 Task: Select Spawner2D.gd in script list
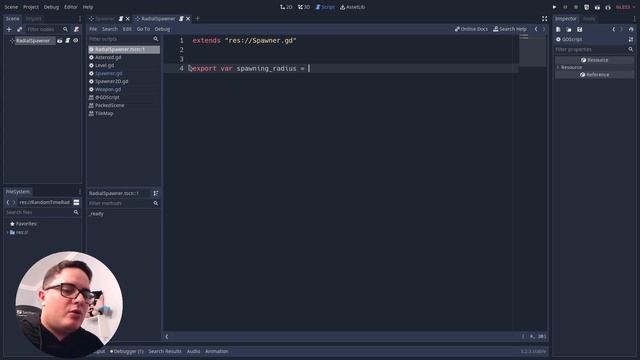pos(111,81)
